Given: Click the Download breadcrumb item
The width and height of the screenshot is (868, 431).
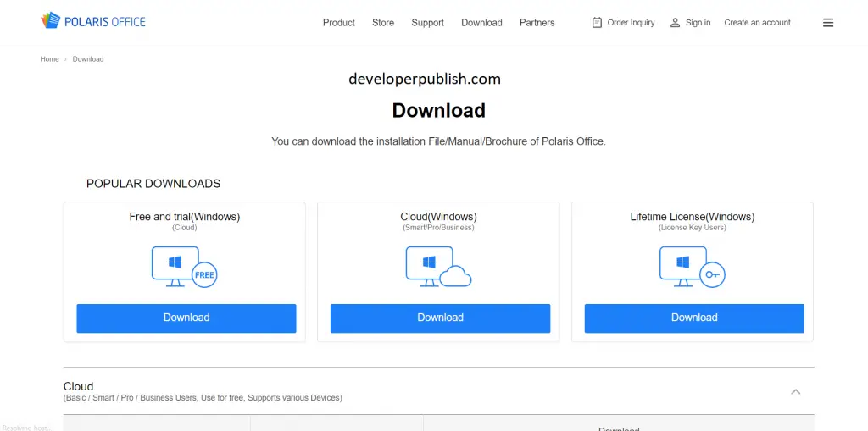Looking at the screenshot, I should tap(88, 59).
